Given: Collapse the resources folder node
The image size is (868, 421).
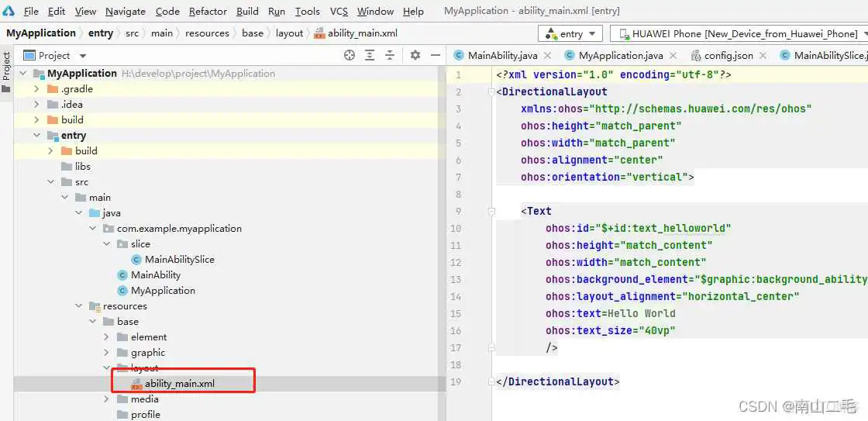Looking at the screenshot, I should click(x=79, y=306).
